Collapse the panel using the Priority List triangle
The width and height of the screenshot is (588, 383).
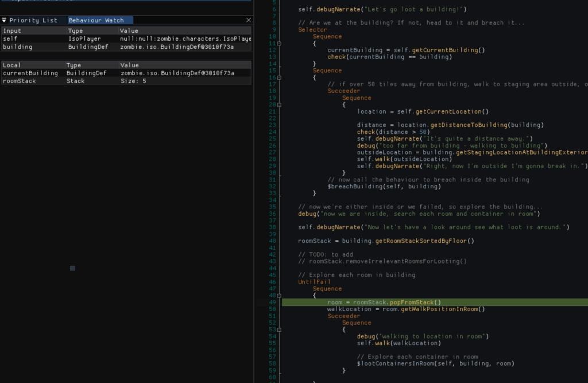pyautogui.click(x=5, y=20)
